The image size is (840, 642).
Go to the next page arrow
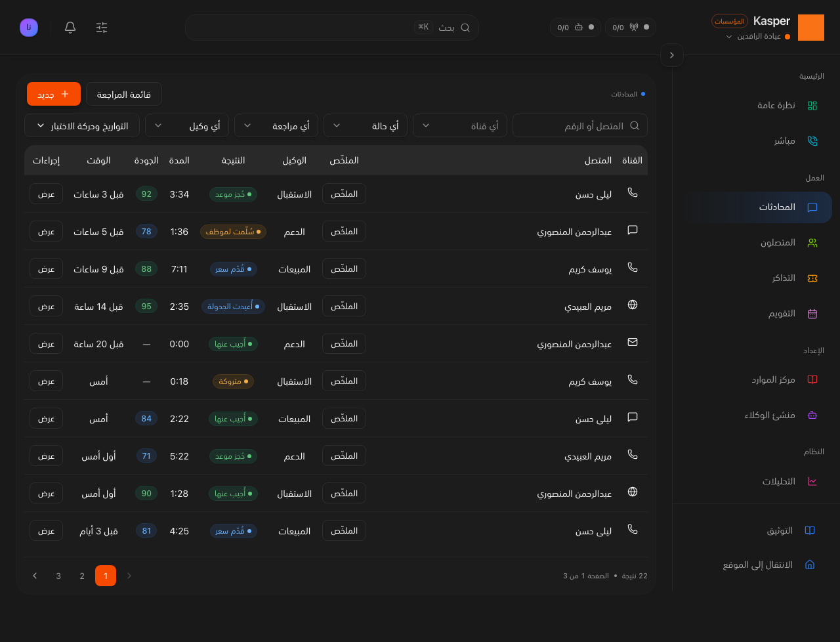35,576
